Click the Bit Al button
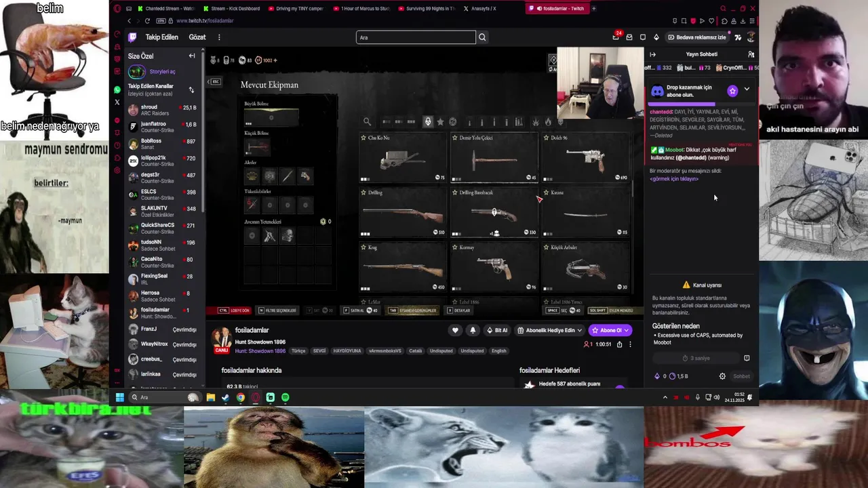This screenshot has height=488, width=868. [497, 330]
